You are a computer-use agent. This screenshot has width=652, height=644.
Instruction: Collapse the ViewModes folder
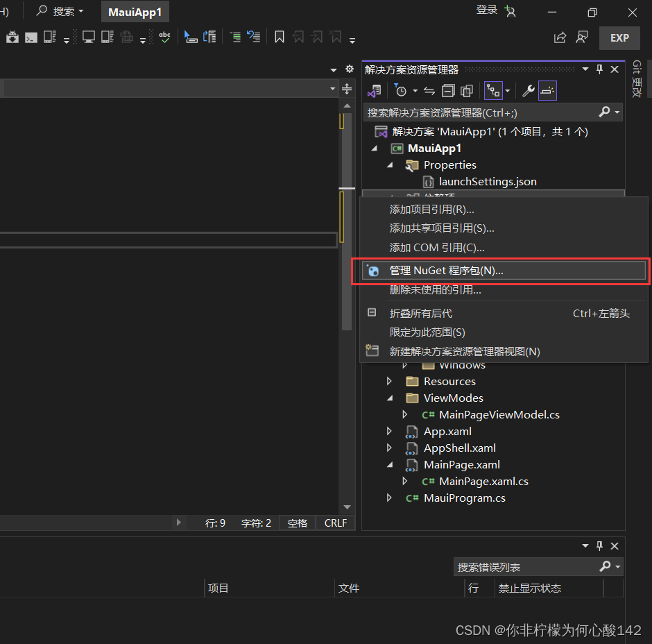(x=390, y=398)
